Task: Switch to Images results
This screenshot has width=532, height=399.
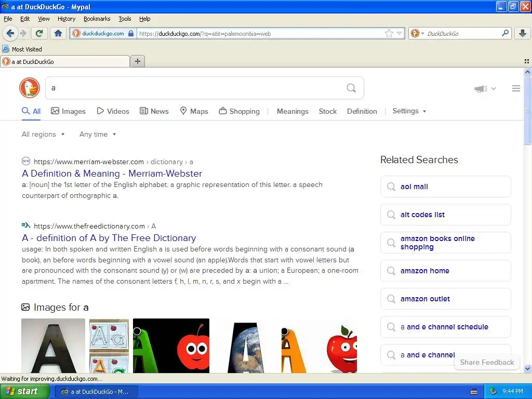Action: (68, 111)
